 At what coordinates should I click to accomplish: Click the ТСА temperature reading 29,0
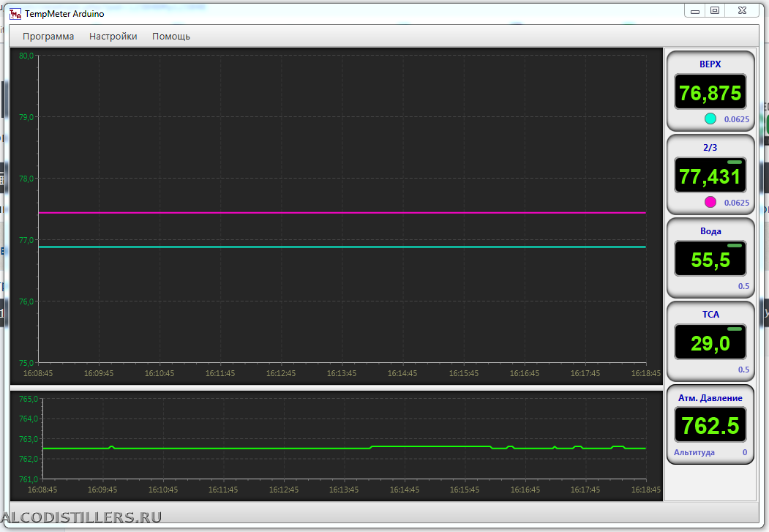click(x=710, y=343)
